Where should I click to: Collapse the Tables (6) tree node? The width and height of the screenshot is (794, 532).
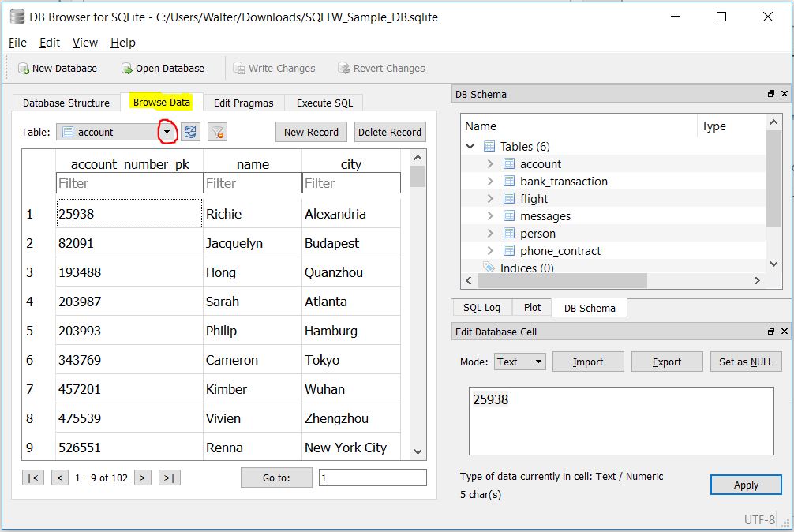click(x=470, y=146)
